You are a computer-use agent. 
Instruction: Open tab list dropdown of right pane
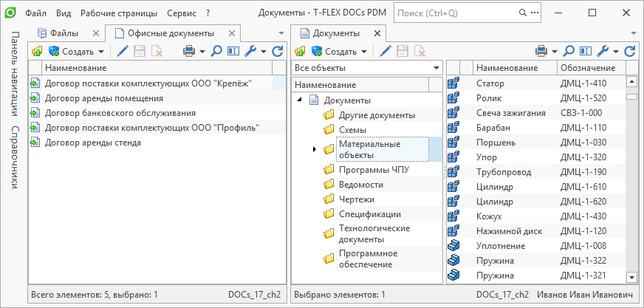point(633,33)
